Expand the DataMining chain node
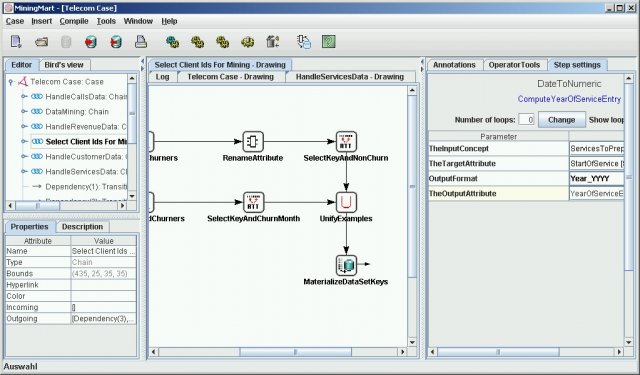This screenshot has width=640, height=375. tap(24, 111)
